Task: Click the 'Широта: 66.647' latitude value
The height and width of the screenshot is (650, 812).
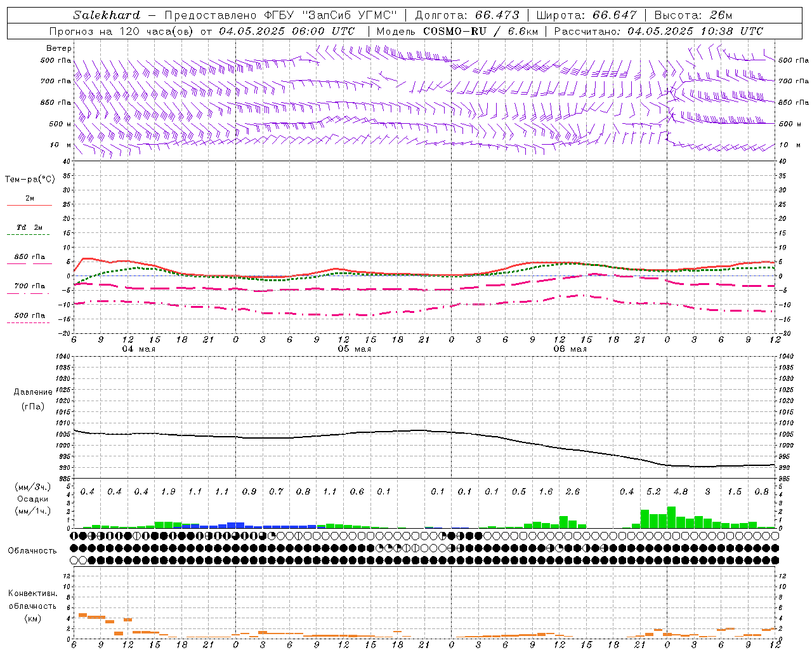Action: (x=586, y=15)
